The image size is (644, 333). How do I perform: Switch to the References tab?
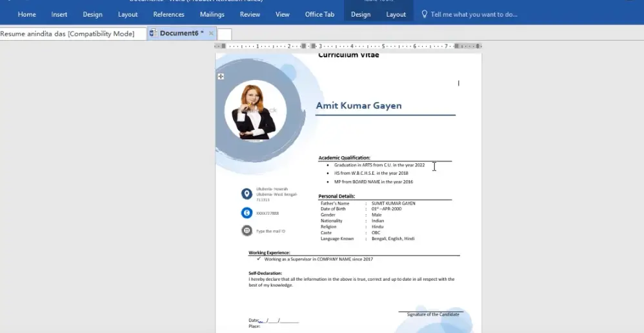169,14
